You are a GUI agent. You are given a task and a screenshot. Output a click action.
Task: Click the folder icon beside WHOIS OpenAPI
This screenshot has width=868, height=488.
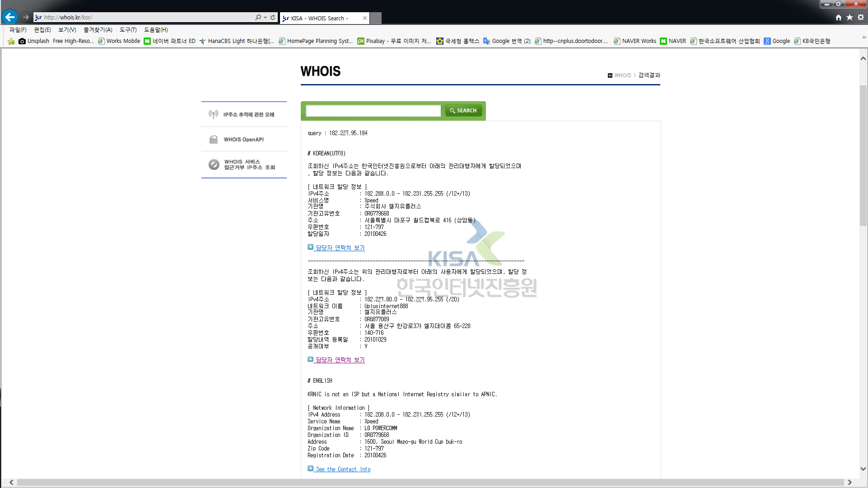coord(213,139)
